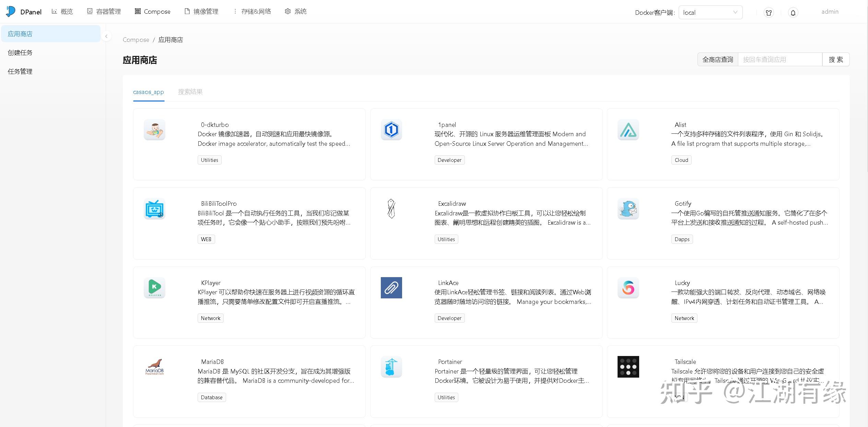Click the Tailscale app icon
Screen dimensions: 868x427
pos(628,367)
